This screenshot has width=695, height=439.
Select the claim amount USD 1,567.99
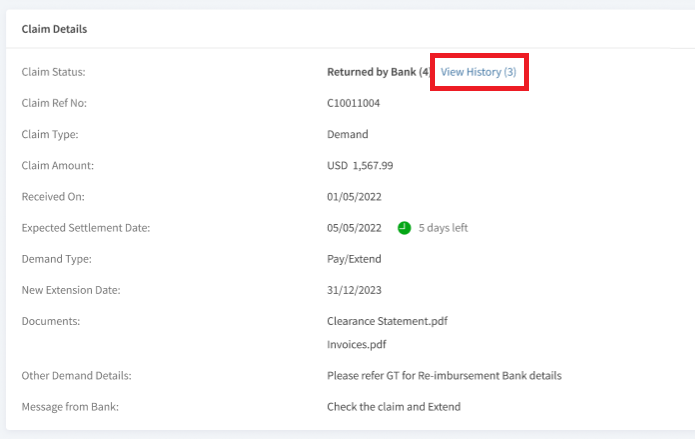tap(360, 165)
